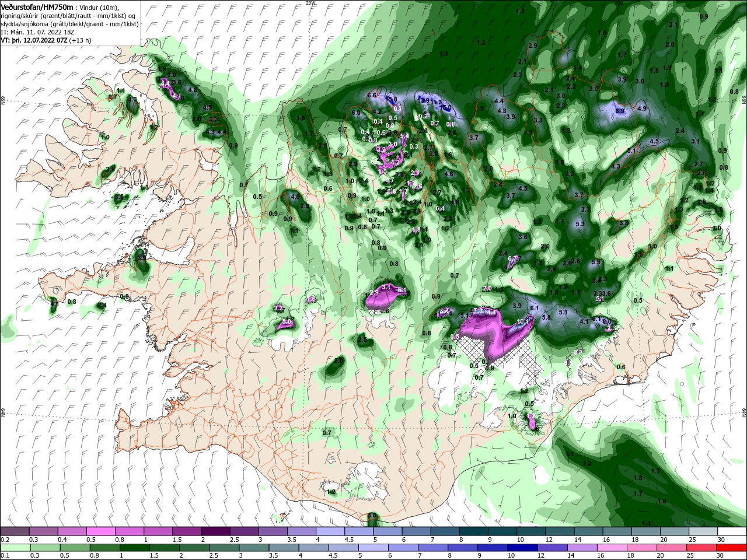The height and width of the screenshot is (560, 747).
Task: Click the darkest purple 2 swatch in upper legend row
Action: point(215,531)
